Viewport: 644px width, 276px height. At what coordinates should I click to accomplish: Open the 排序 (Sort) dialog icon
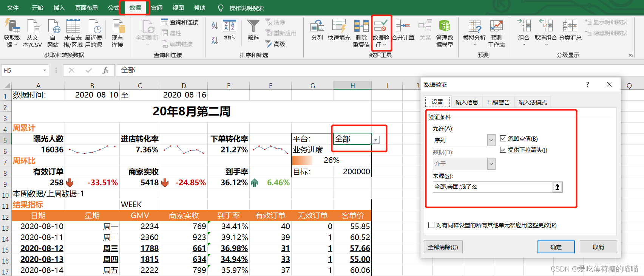[229, 26]
